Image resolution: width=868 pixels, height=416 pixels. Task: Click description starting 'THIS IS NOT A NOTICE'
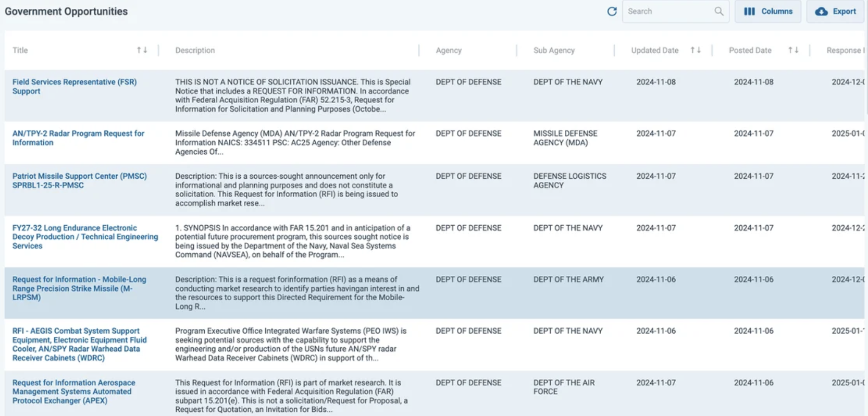coord(293,95)
